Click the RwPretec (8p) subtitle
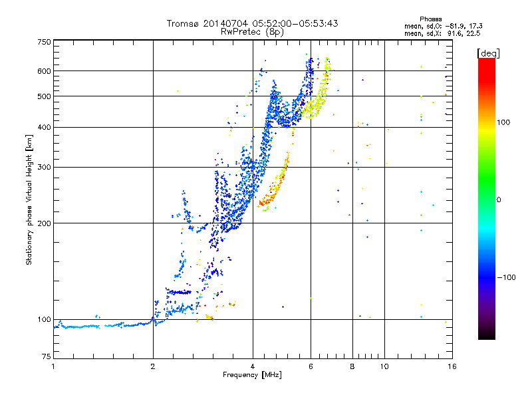Screen dimensions: 532x399 pos(252,32)
